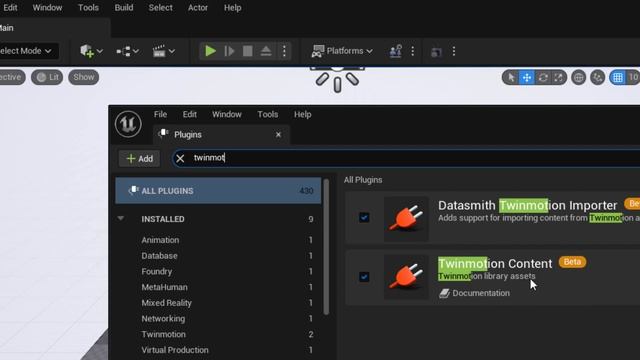Screen dimensions: 640x360
Task: Click the Perspective viewport button
Action: click(12, 77)
